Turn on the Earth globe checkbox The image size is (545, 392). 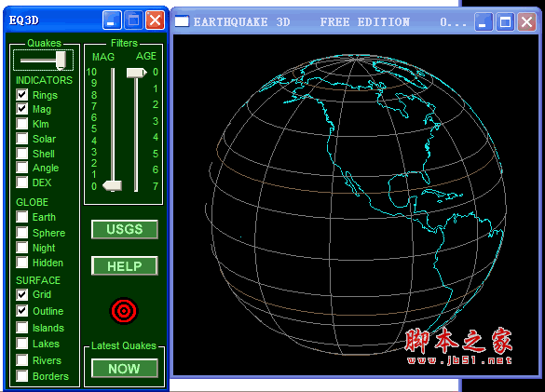point(22,217)
